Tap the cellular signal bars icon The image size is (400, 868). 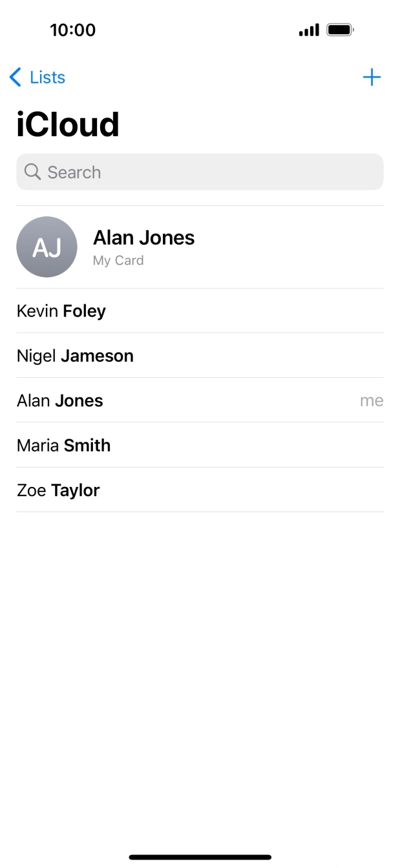[x=309, y=30]
